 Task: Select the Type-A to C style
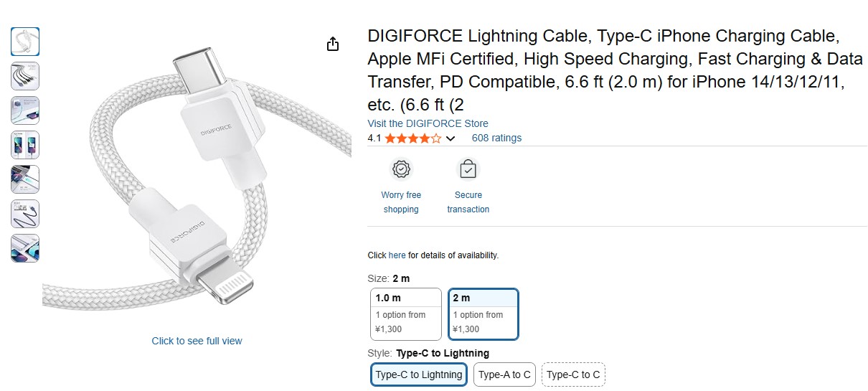[504, 374]
